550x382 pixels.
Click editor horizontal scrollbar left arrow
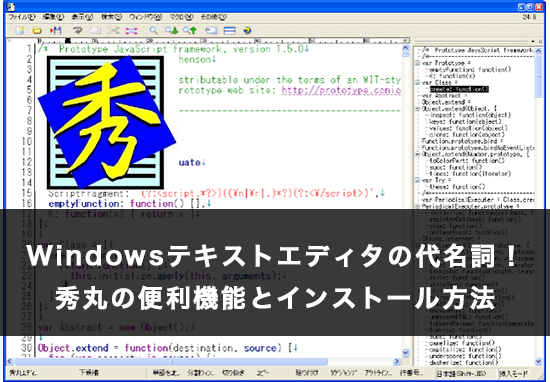tap(10, 361)
